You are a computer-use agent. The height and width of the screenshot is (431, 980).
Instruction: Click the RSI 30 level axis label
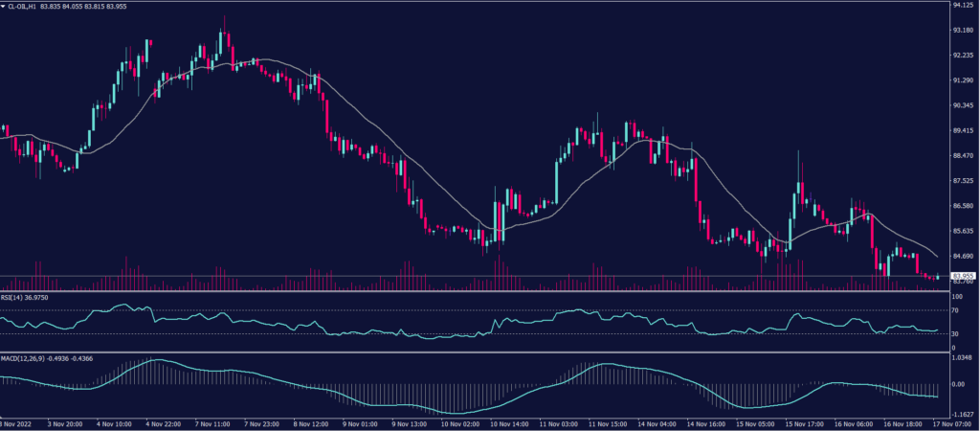tap(955, 333)
